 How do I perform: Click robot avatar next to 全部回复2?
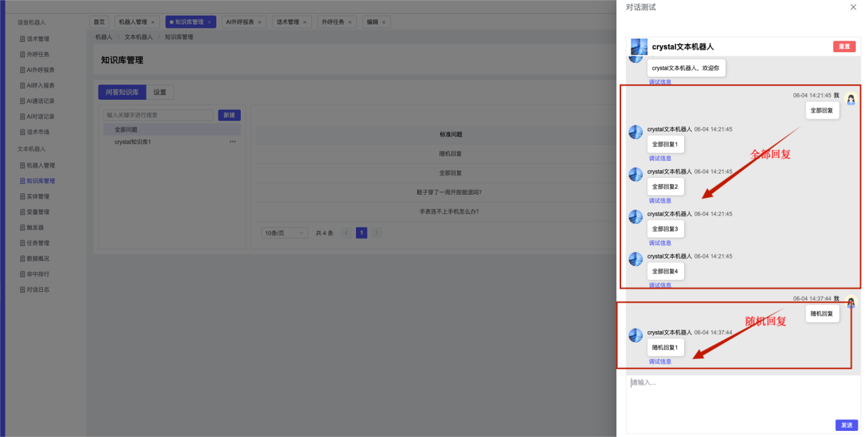tap(635, 174)
